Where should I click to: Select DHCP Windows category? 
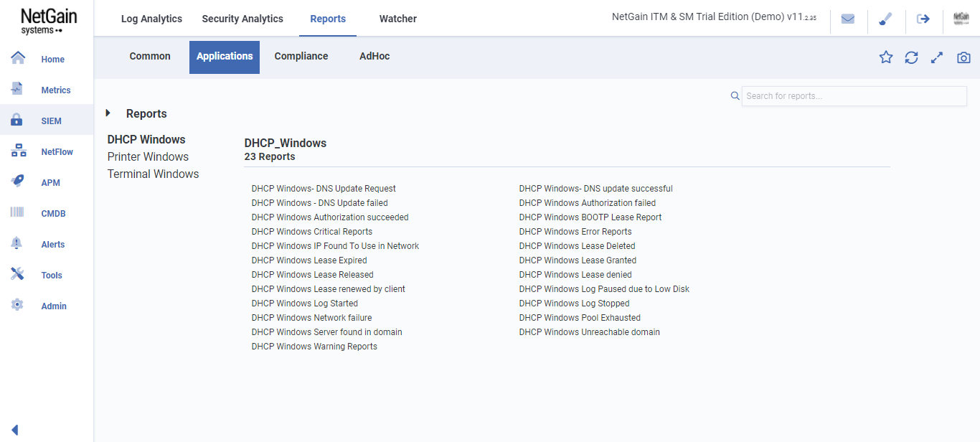(x=146, y=139)
